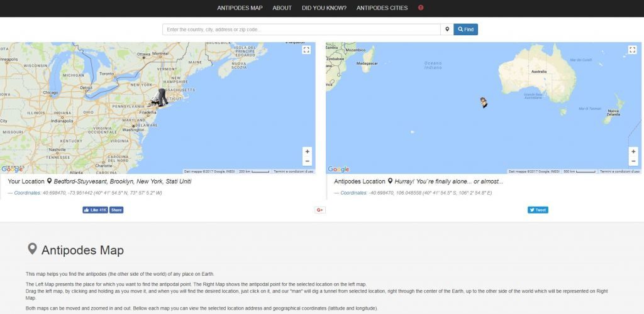Click the Madagascar label on right map
644x314 pixels.
tap(367, 63)
